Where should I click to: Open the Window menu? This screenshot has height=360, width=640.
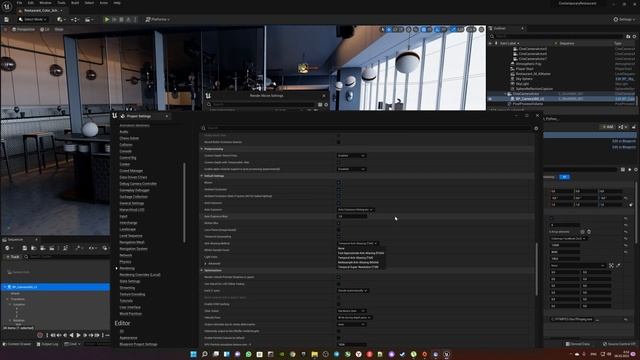tap(45, 2)
